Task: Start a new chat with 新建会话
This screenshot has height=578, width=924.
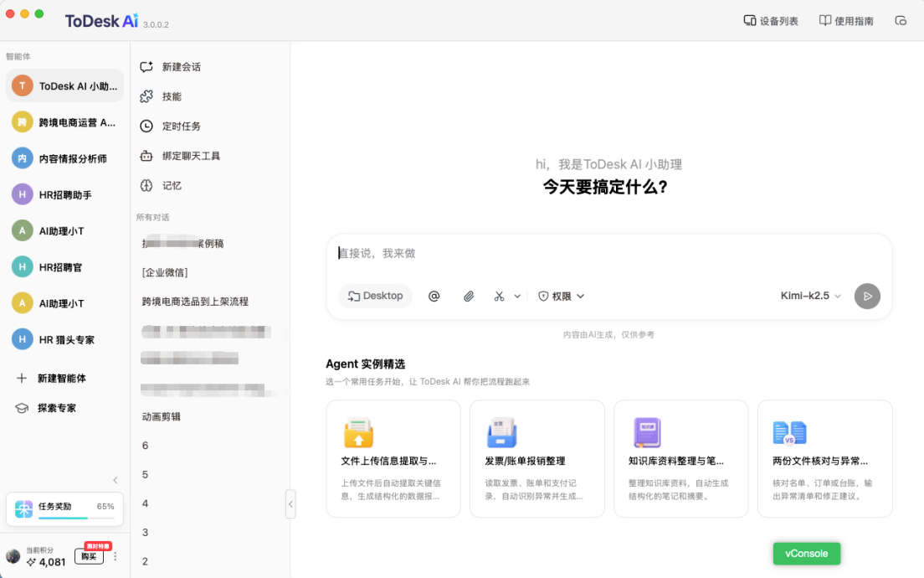Action: click(171, 67)
